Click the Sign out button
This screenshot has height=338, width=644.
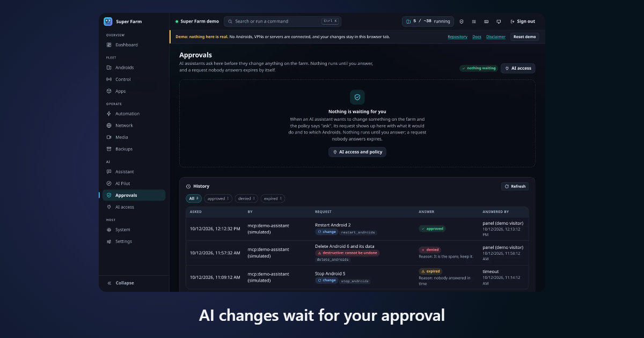523,21
